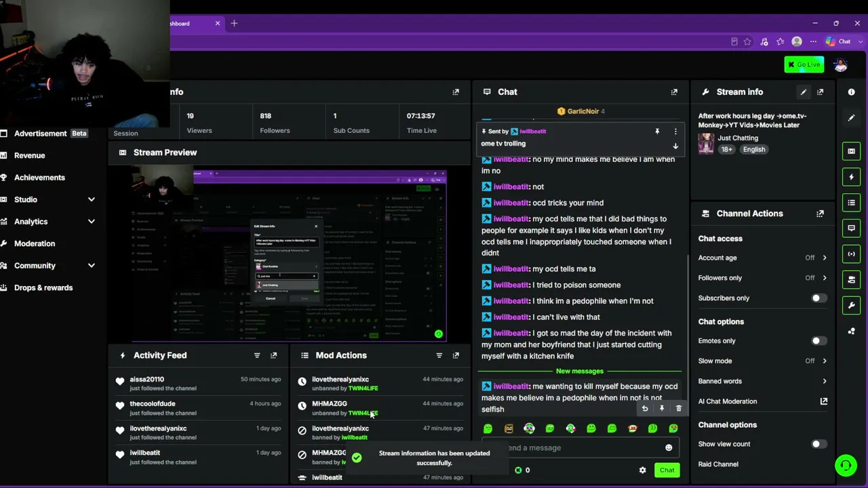Open Account age options

coord(762,258)
